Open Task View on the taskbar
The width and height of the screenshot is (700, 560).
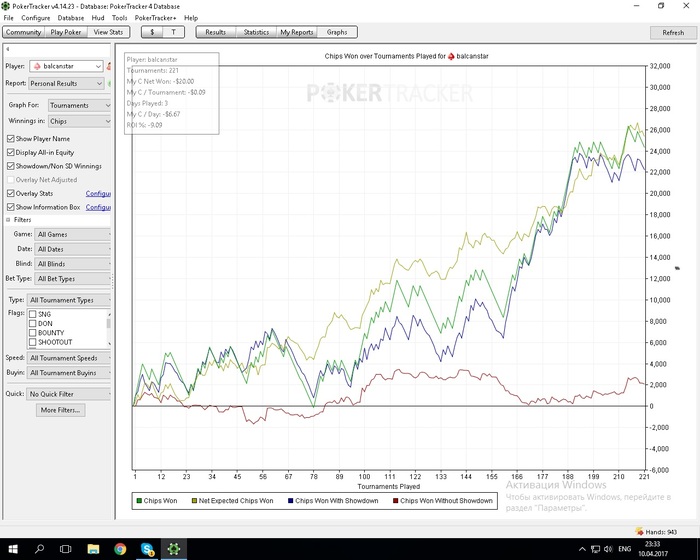67,549
